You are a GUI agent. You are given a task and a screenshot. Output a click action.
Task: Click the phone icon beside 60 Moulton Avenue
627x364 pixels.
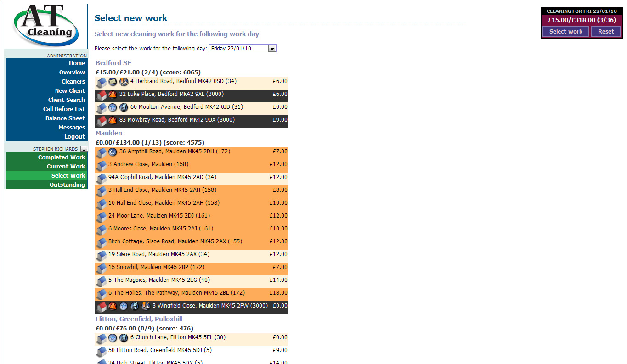(x=124, y=108)
